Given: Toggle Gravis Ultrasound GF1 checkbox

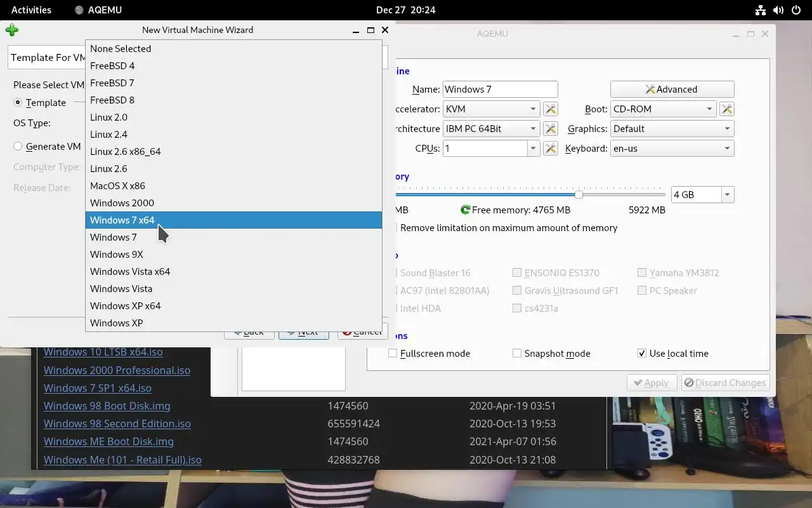Looking at the screenshot, I should (517, 290).
